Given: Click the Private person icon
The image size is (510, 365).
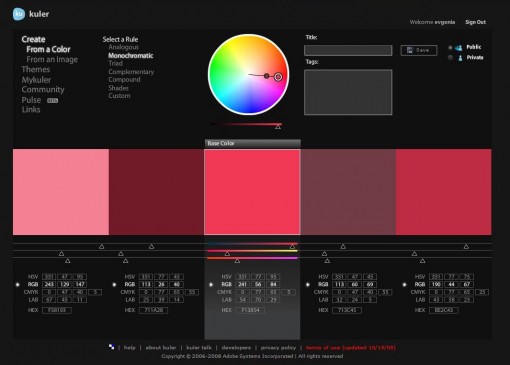Looking at the screenshot, I should pos(460,58).
